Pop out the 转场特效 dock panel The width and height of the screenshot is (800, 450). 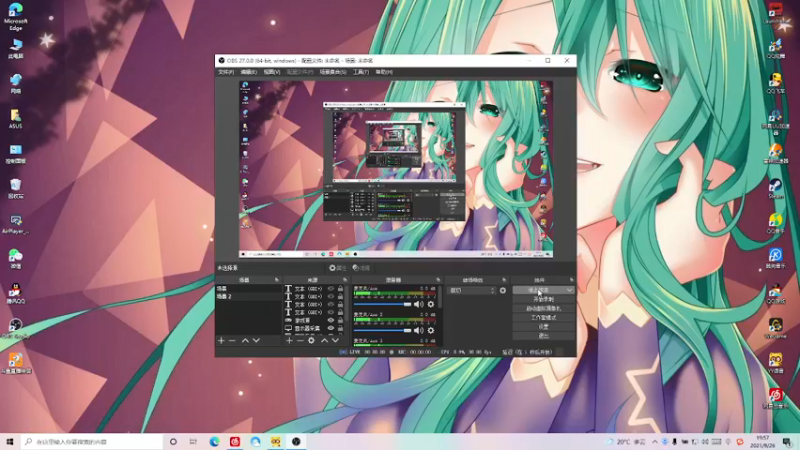point(504,280)
